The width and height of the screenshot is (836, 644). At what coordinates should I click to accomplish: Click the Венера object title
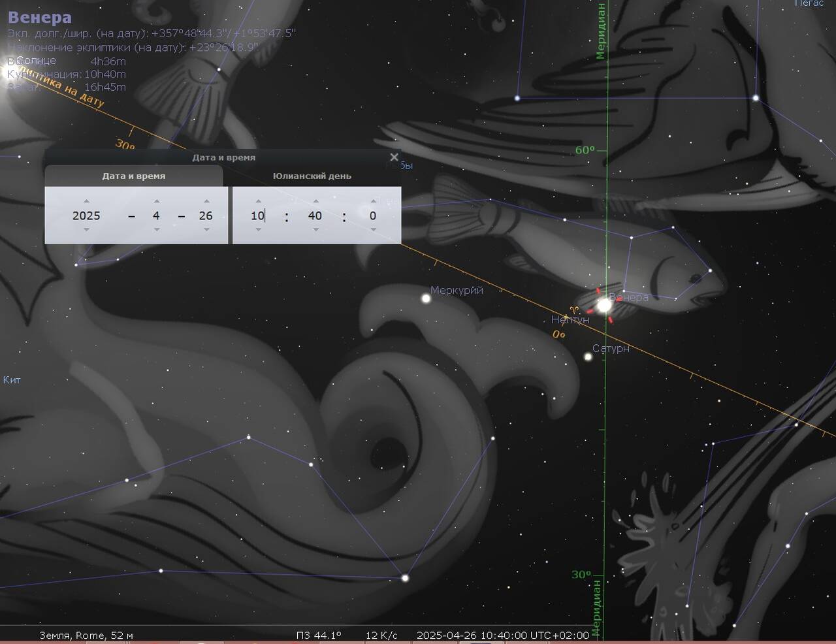pyautogui.click(x=40, y=18)
